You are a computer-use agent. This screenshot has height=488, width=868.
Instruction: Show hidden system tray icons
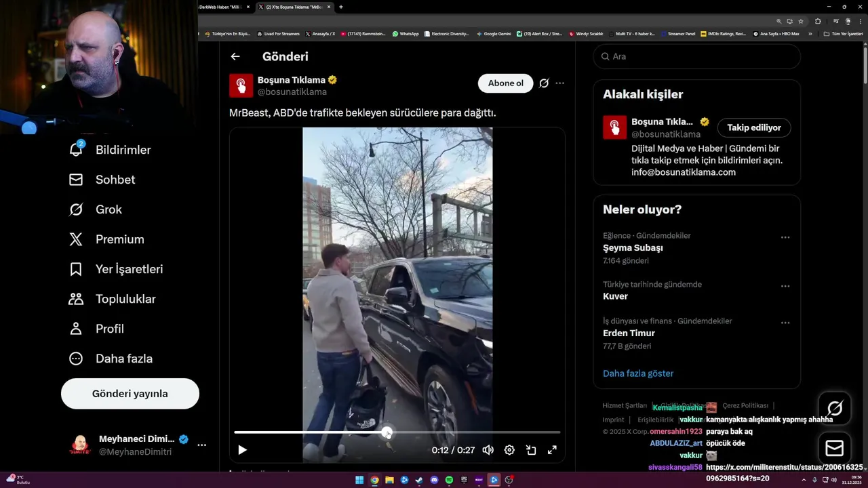(x=804, y=480)
